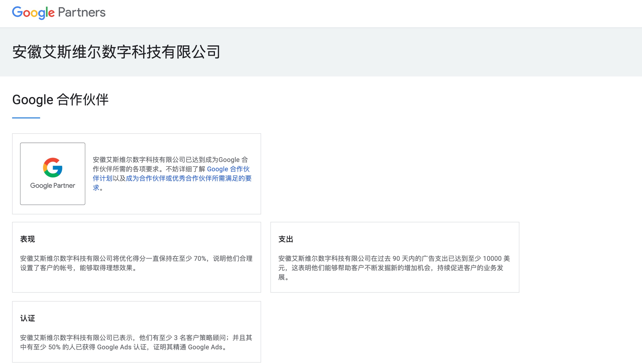Click the Google Partners logo in header
Image resolution: width=642 pixels, height=364 pixels.
pyautogui.click(x=59, y=13)
